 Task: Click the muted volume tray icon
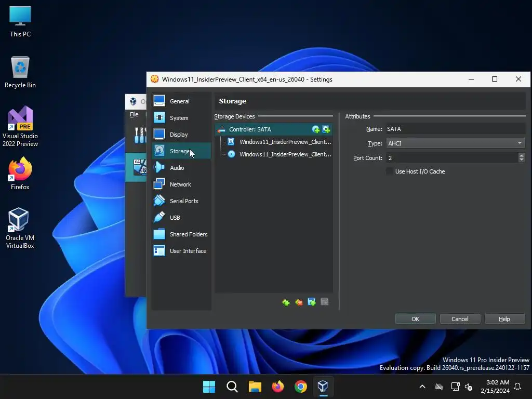(469, 387)
